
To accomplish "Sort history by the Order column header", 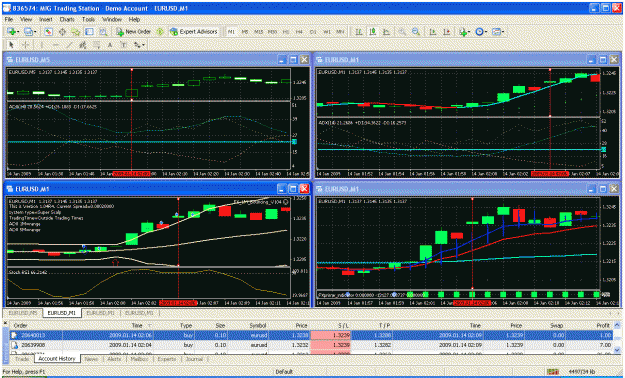I will pyautogui.click(x=21, y=325).
